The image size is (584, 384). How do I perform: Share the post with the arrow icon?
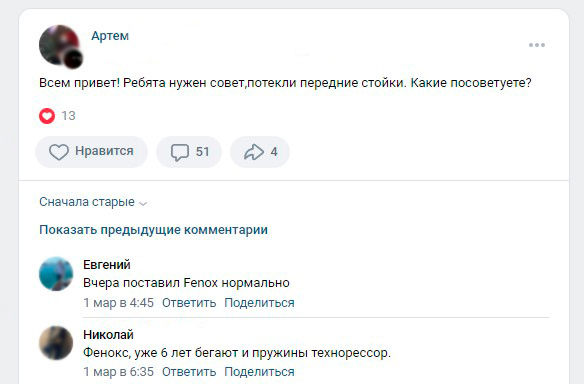pyautogui.click(x=254, y=152)
